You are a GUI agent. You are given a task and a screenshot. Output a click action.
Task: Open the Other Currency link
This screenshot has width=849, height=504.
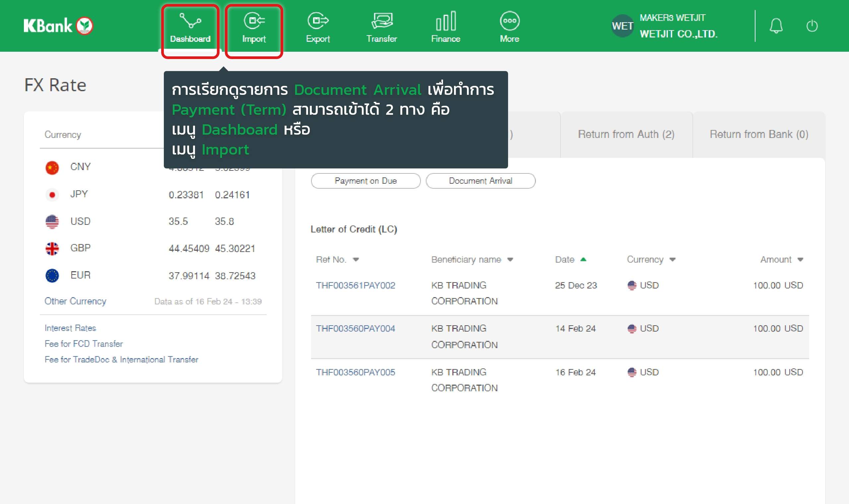pos(75,301)
